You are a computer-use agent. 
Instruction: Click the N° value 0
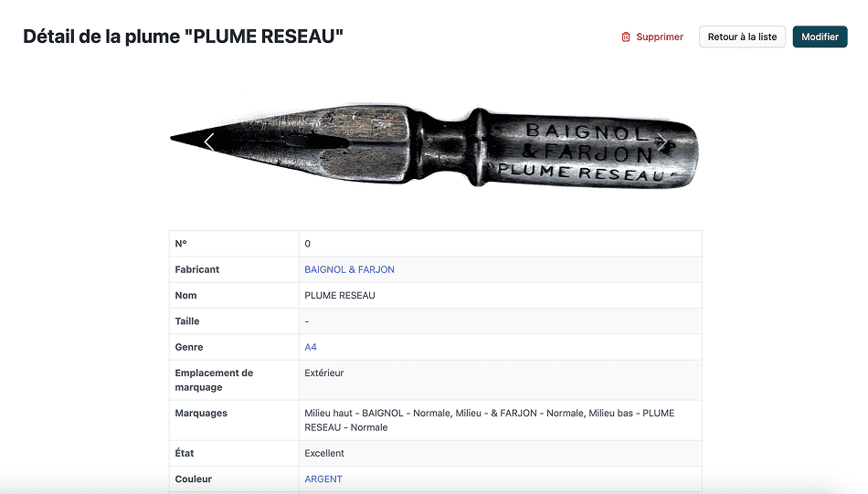(x=307, y=244)
